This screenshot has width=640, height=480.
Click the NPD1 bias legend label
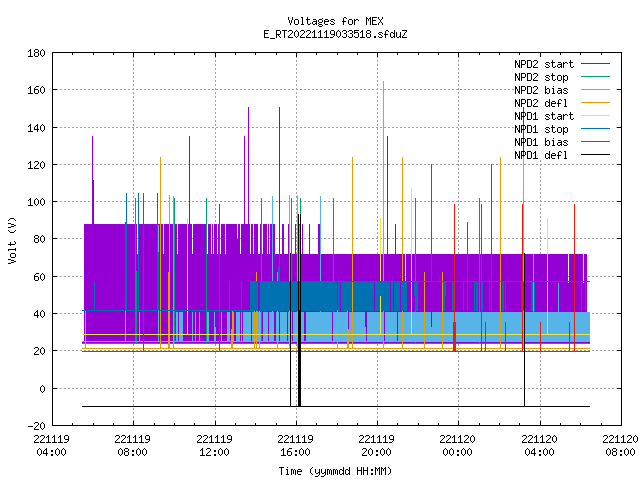coord(541,142)
